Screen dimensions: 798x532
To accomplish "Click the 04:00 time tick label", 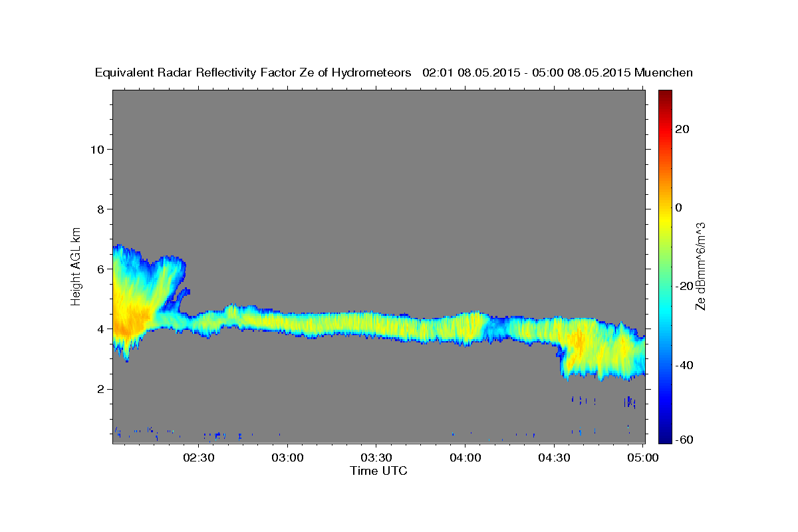I will 465,458.
